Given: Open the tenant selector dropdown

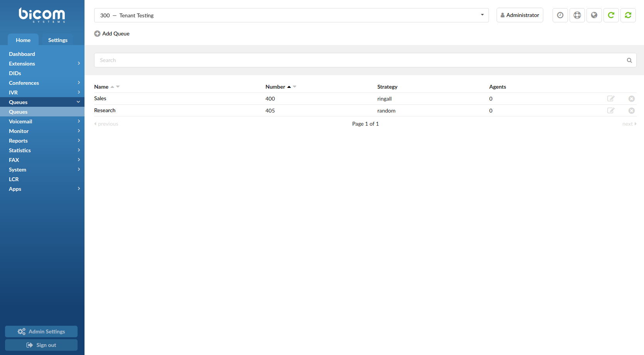Looking at the screenshot, I should (291, 15).
